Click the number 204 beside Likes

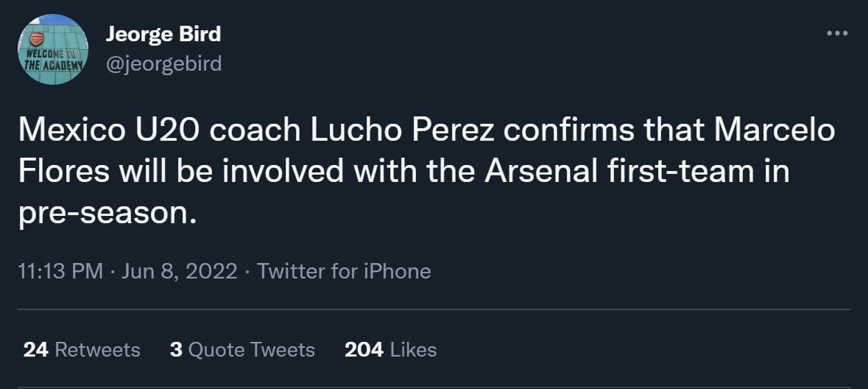point(364,349)
